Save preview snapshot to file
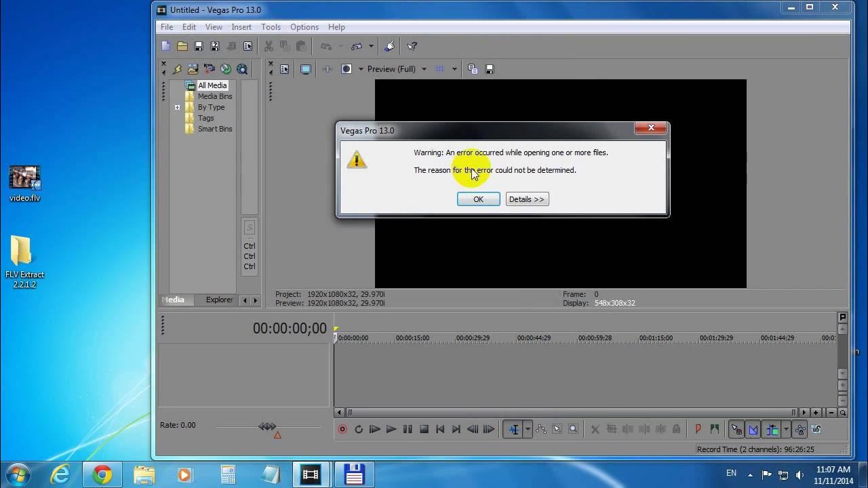868x488 pixels. click(x=490, y=69)
